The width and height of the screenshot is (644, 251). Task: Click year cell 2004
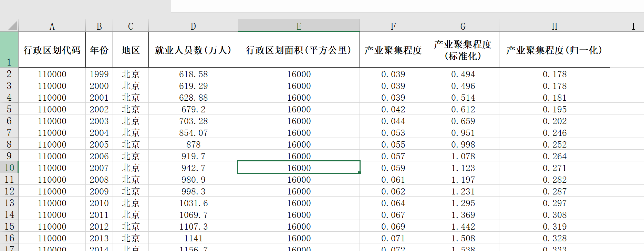[99, 132]
